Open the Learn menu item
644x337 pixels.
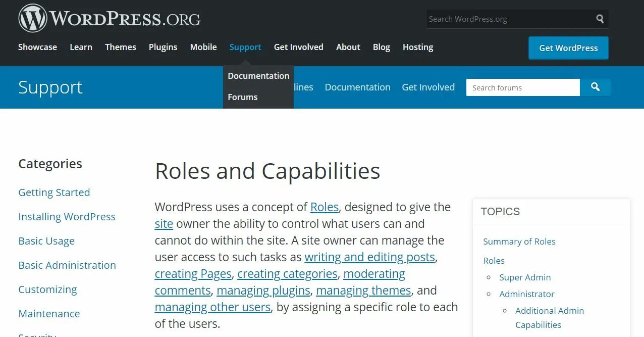(x=81, y=47)
